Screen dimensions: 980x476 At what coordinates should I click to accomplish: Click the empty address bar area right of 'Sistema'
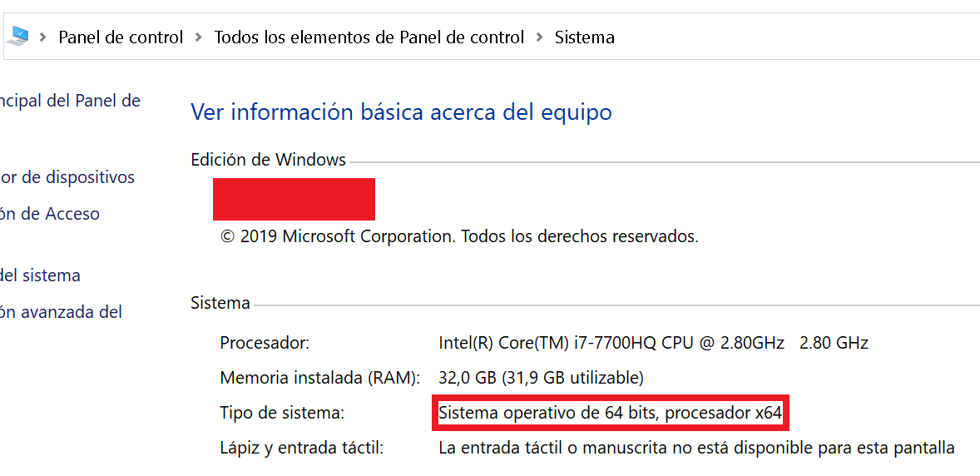790,37
